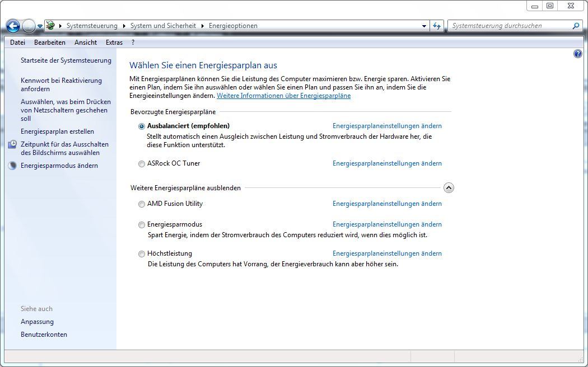Open the ? help menu
Viewport: 588px width, 367px height.
(x=133, y=43)
